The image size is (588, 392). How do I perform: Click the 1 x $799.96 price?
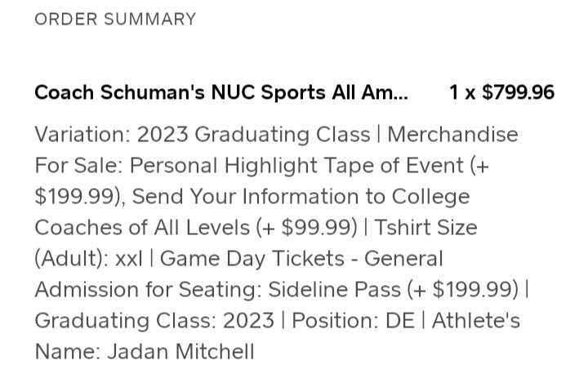(x=501, y=92)
